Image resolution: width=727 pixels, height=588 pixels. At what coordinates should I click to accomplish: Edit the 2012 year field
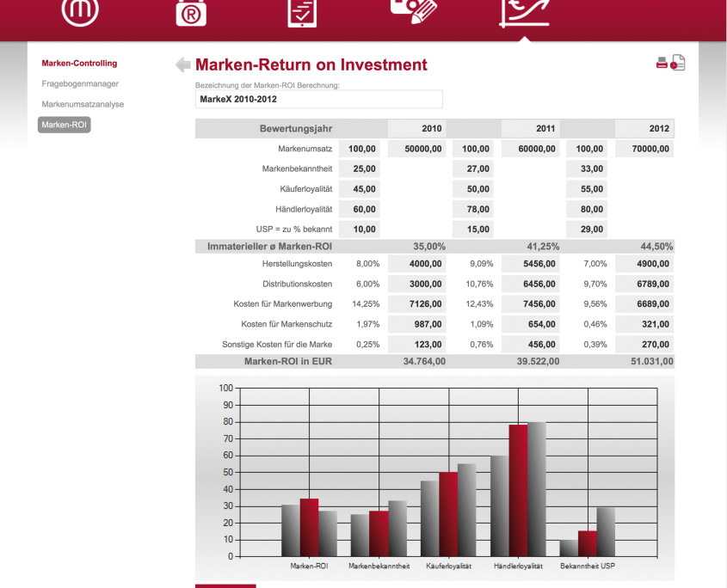coord(644,128)
